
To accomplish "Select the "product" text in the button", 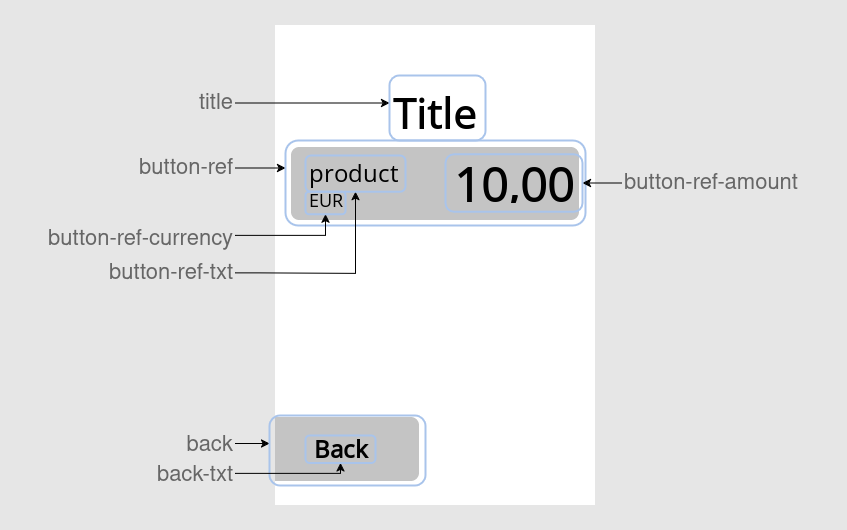I will [354, 174].
